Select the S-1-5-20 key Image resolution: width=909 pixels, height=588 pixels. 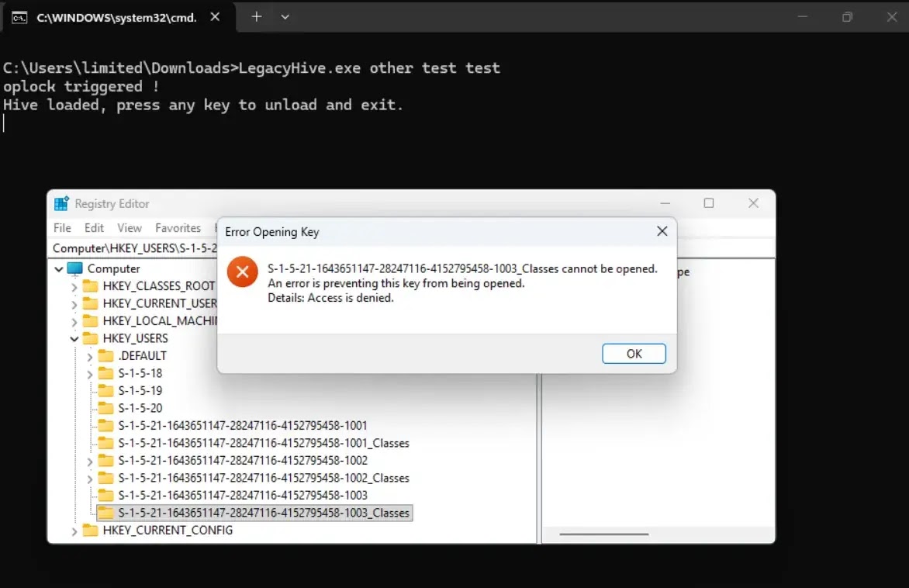tap(140, 408)
